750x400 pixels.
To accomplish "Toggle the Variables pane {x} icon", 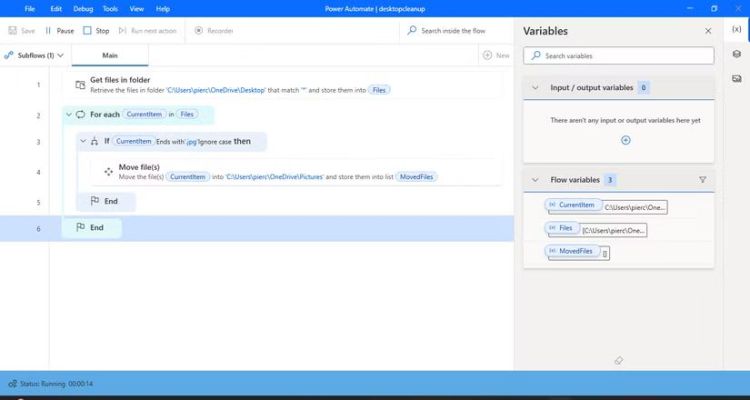I will tap(737, 30).
